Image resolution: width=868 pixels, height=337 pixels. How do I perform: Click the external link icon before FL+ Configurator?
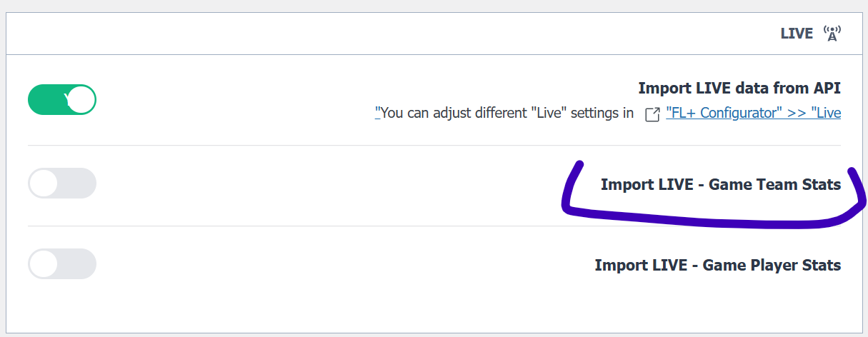pos(652,114)
